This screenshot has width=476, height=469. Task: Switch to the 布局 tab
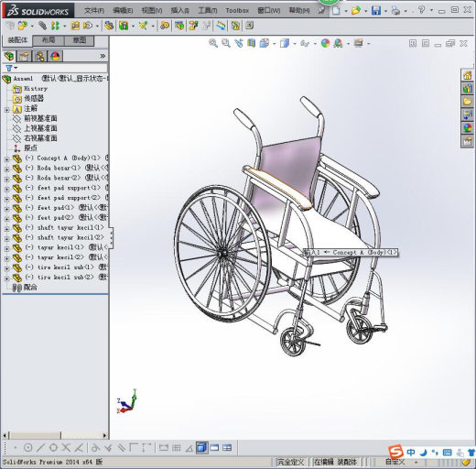pos(49,40)
